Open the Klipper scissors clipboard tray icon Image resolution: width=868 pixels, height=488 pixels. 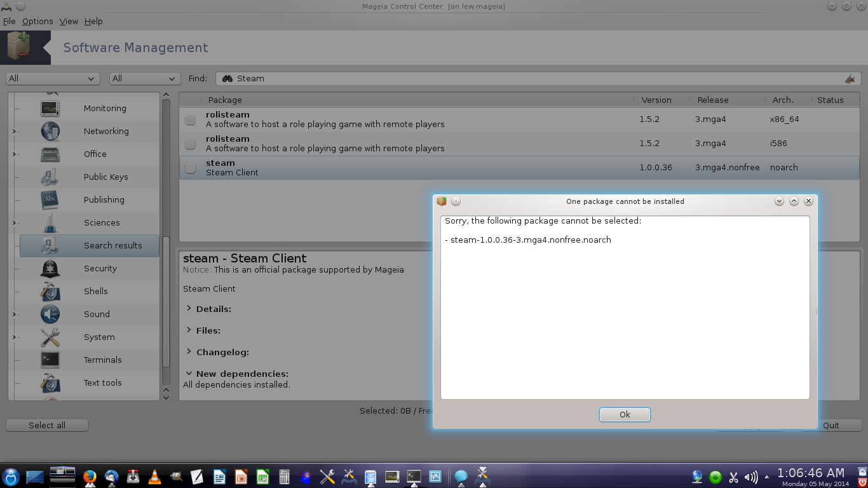pos(733,477)
